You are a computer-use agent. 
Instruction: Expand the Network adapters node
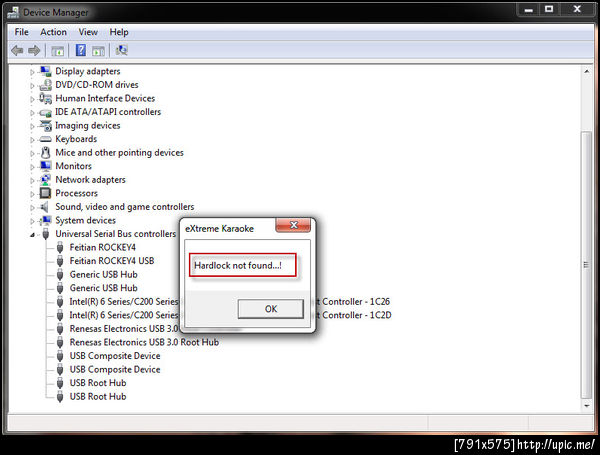[33, 180]
